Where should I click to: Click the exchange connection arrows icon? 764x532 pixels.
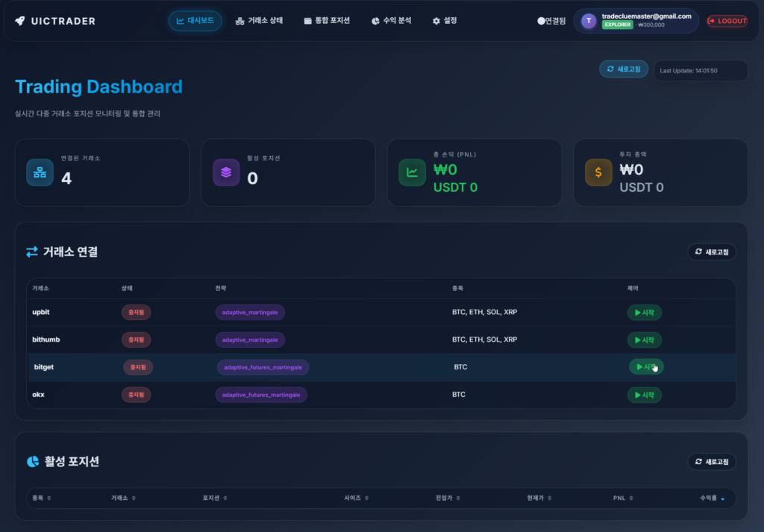32,252
